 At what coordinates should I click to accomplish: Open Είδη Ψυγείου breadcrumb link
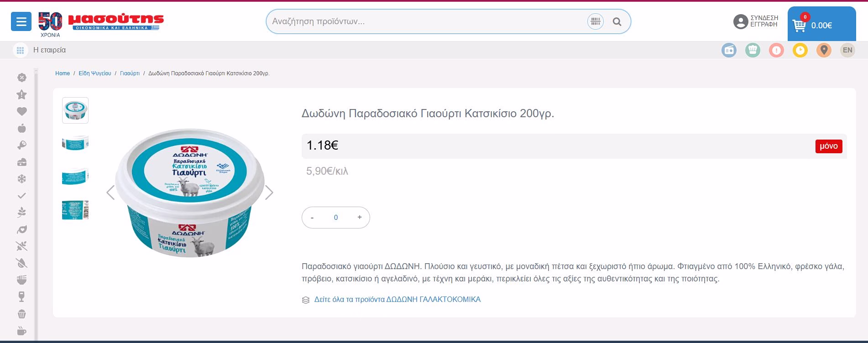pyautogui.click(x=95, y=73)
